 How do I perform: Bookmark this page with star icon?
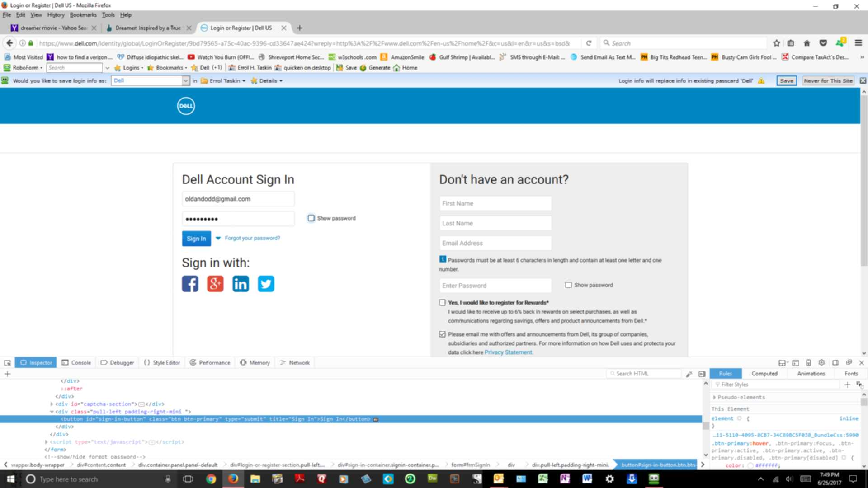tap(777, 43)
